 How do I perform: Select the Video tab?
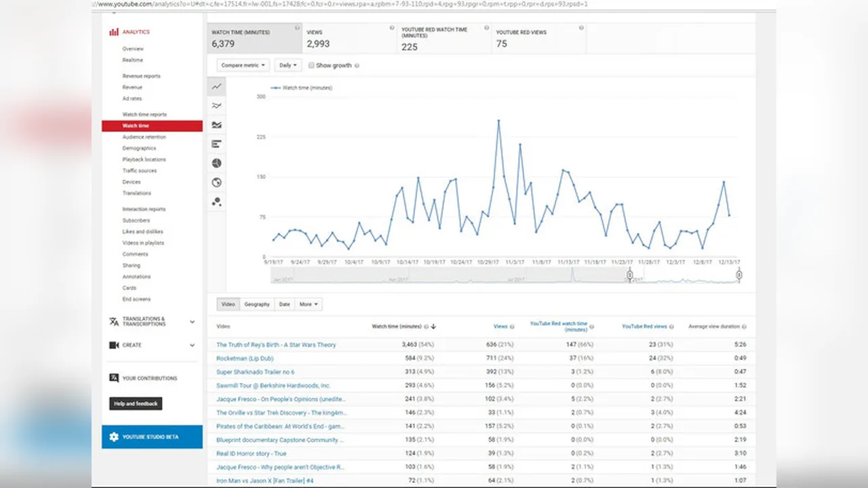tap(229, 304)
